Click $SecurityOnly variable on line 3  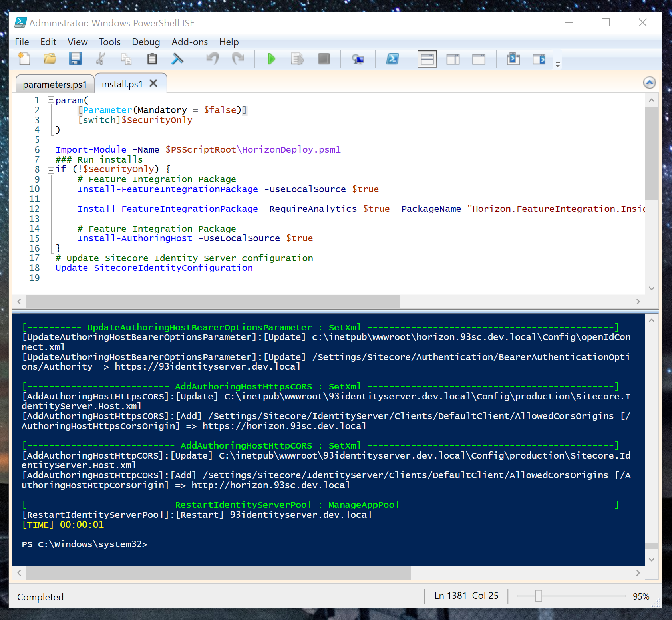pos(157,120)
